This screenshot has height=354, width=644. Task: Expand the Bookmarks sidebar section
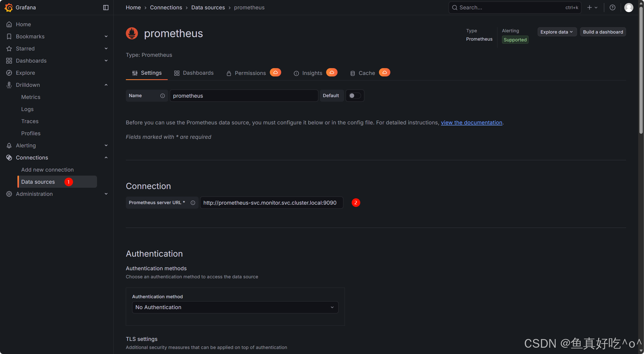[x=106, y=37]
